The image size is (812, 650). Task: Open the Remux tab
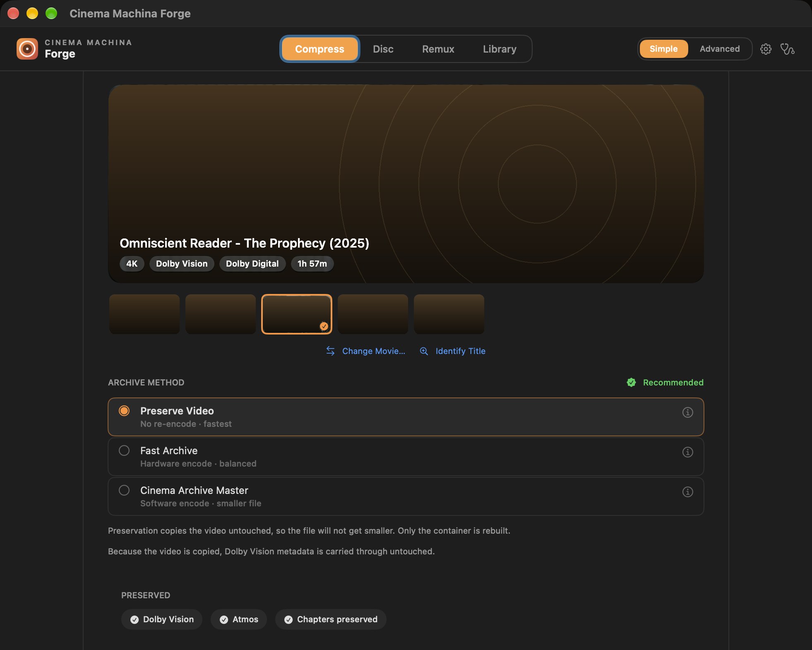(438, 49)
